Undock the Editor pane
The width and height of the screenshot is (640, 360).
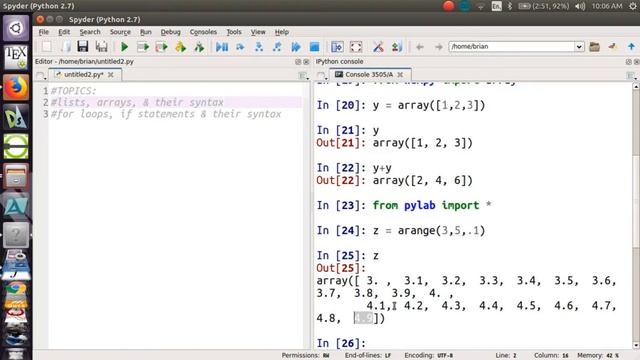298,62
